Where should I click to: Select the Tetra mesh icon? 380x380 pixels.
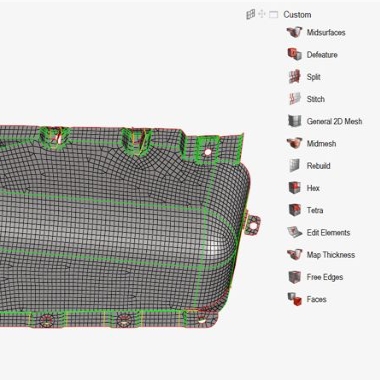pos(294,210)
